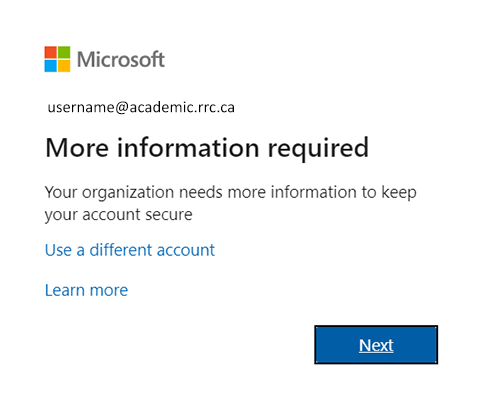Viewport: 480px width, 408px height.
Task: Click the your account secure text line
Action: click(118, 215)
